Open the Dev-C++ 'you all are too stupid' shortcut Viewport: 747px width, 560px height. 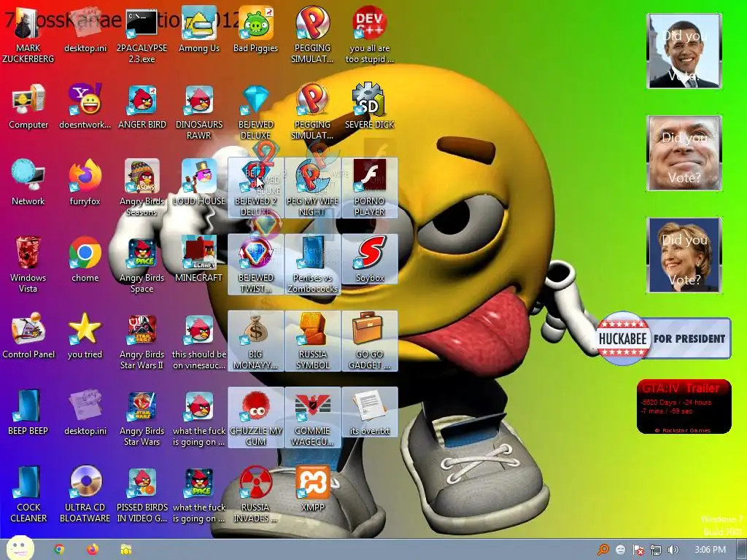coord(369,35)
